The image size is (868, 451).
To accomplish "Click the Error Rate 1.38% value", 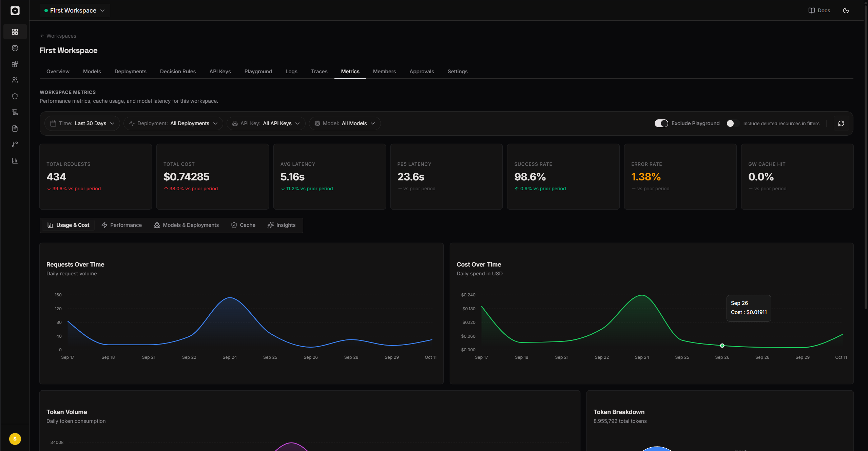I will click(x=646, y=177).
